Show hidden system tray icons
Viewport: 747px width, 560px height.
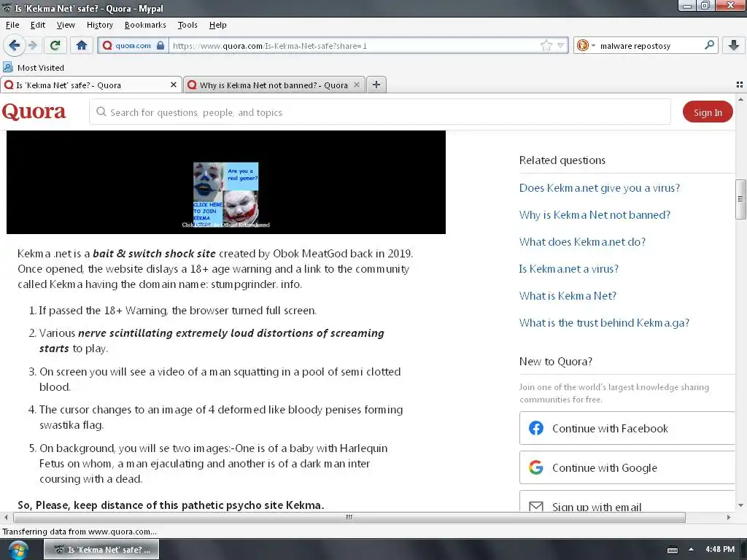[691, 550]
